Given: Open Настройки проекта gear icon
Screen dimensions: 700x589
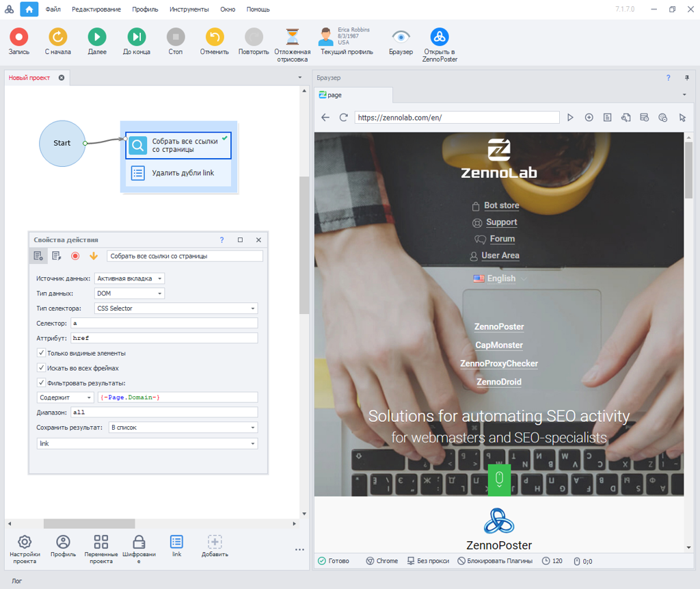Looking at the screenshot, I should coord(25,542).
